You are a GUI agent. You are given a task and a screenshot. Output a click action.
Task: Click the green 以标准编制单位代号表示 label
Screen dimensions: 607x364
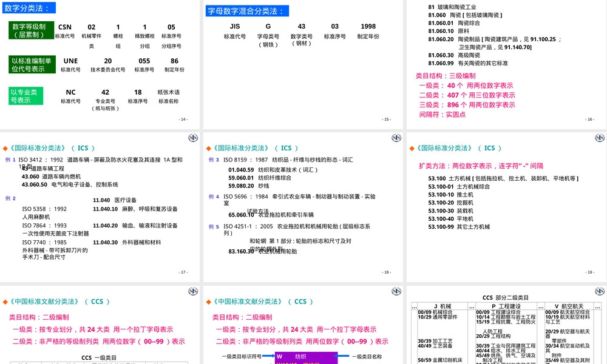[32, 64]
